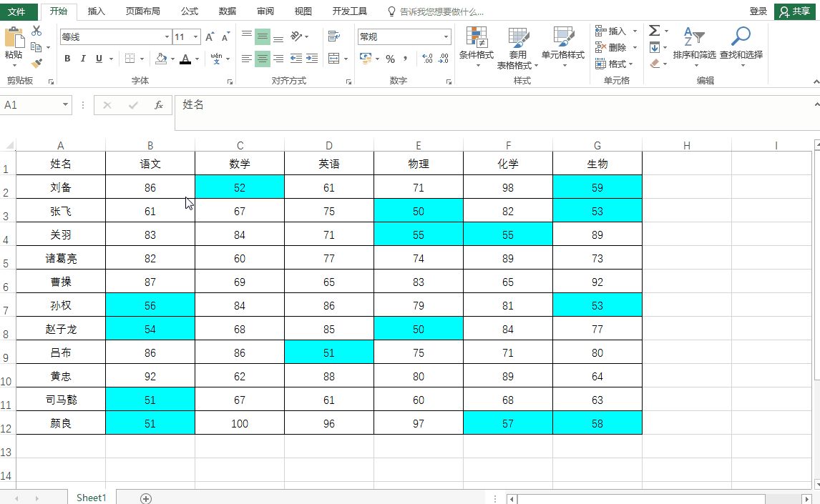Expand the font name dropdown (等线)
This screenshot has width=820, height=504.
[x=167, y=37]
